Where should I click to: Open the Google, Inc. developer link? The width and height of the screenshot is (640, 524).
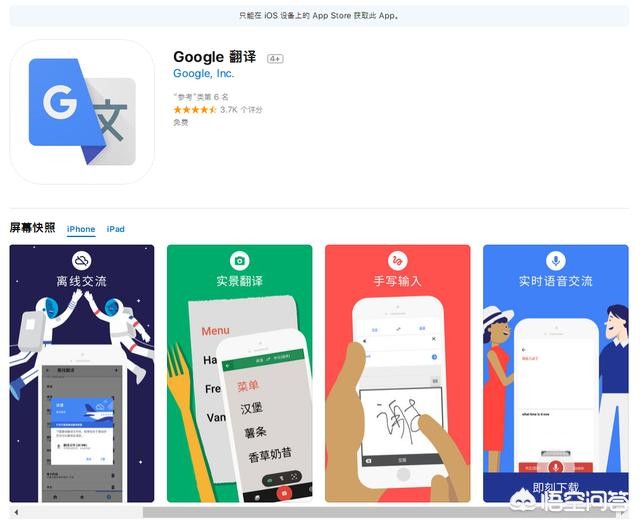(203, 74)
